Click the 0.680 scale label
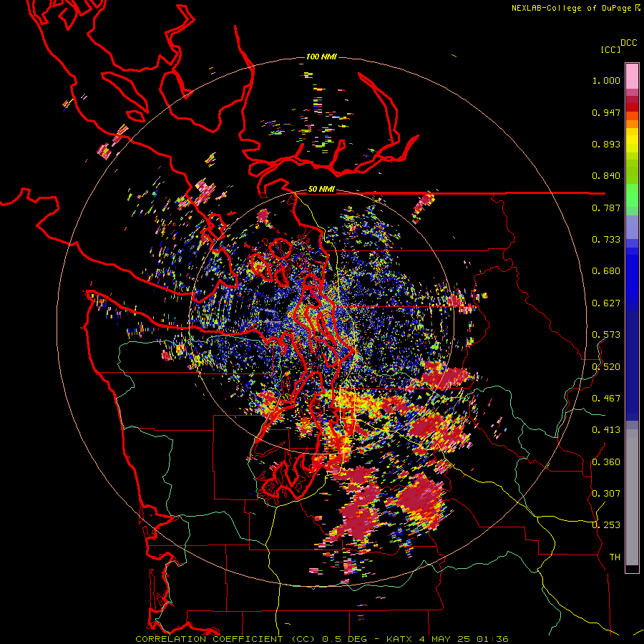 coord(606,271)
